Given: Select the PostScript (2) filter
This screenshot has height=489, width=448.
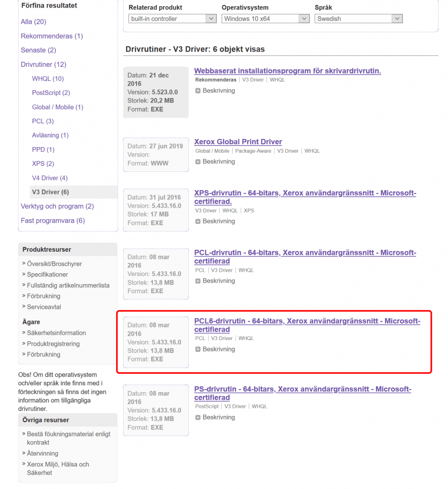Looking at the screenshot, I should tap(51, 93).
